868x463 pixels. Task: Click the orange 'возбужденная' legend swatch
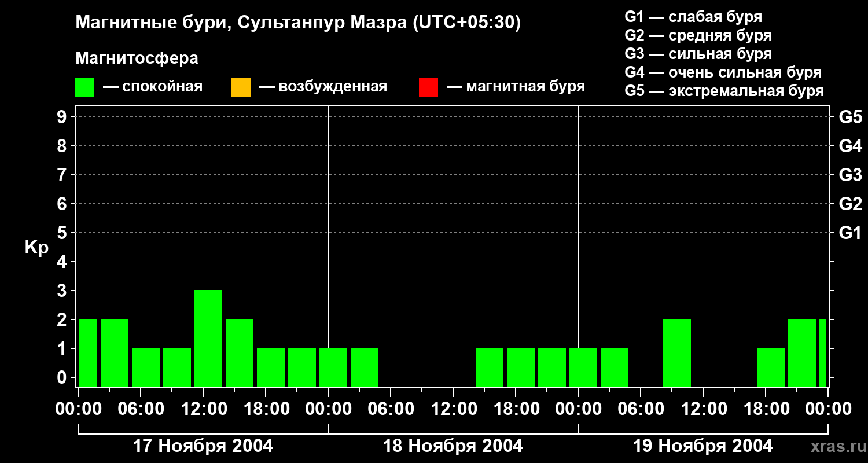[x=241, y=87]
